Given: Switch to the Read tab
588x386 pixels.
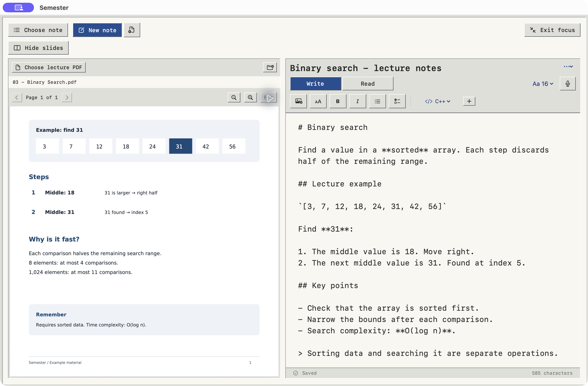Looking at the screenshot, I should click(x=368, y=84).
